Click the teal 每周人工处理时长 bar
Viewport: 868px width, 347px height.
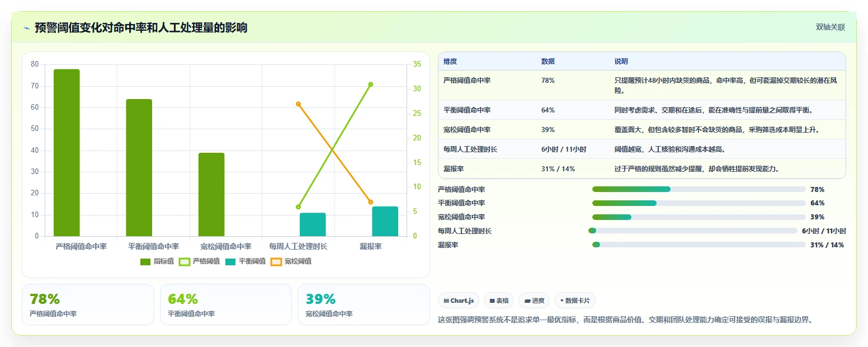pos(313,224)
